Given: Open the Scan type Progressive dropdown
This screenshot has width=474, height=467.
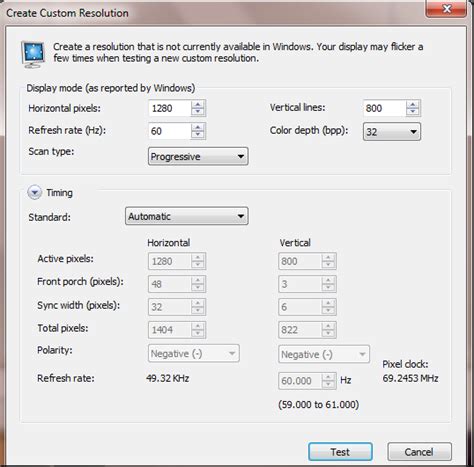Looking at the screenshot, I should (198, 156).
